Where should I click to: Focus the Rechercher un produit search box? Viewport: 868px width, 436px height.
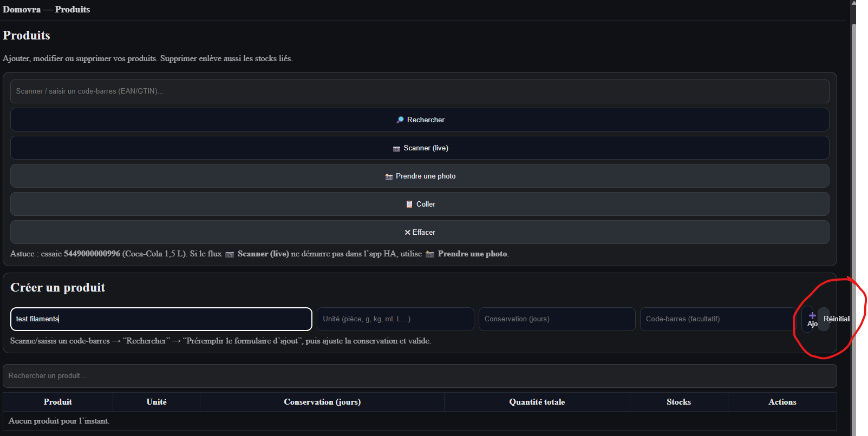tap(419, 376)
